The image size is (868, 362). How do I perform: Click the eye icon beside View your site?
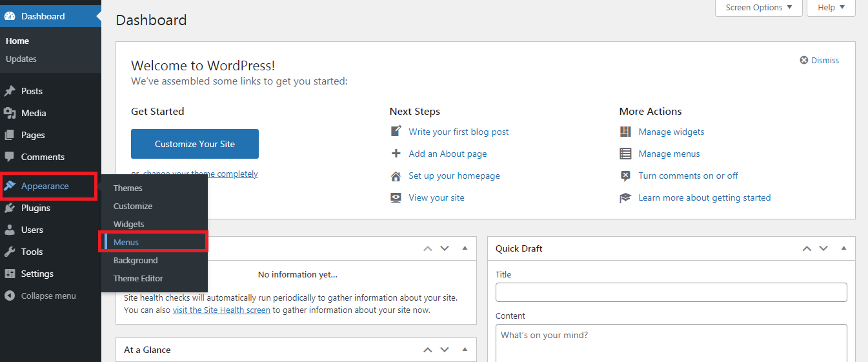(x=396, y=197)
